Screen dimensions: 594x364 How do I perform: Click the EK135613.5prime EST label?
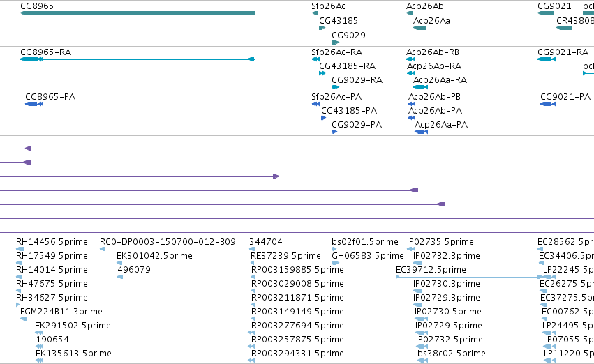point(73,354)
